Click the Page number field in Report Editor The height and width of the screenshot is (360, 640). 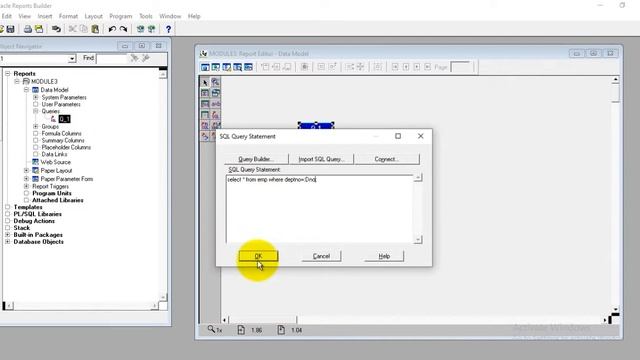[460, 67]
